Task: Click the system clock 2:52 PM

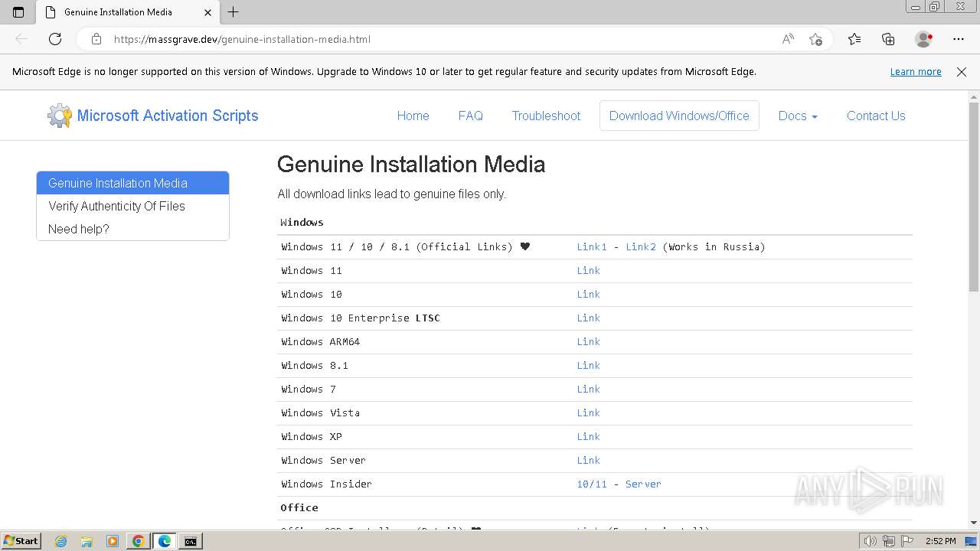Action: point(940,541)
